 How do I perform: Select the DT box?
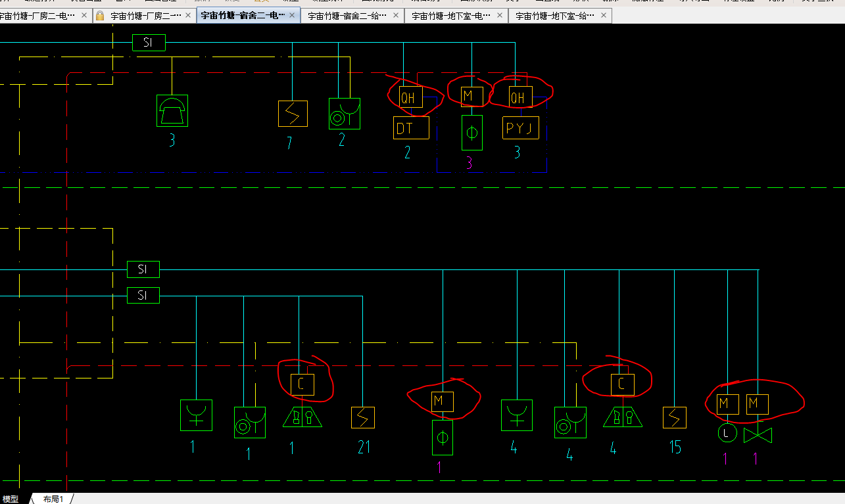411,128
